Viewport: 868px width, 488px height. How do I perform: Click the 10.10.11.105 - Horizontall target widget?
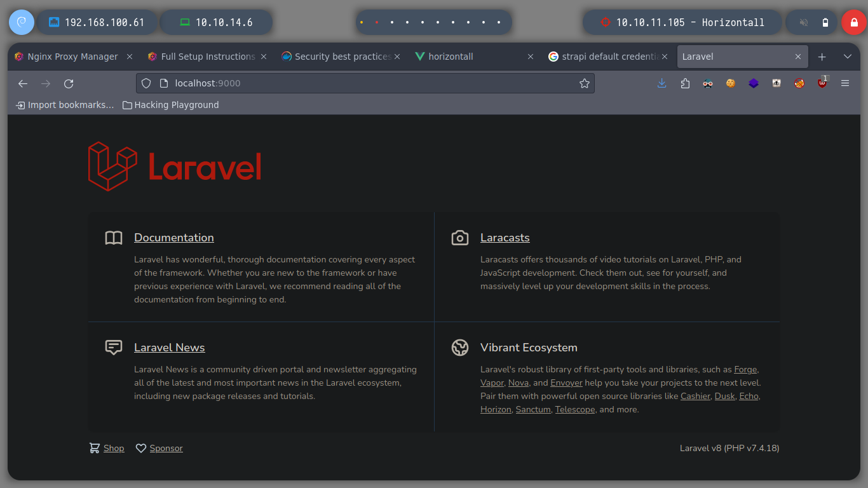point(682,22)
